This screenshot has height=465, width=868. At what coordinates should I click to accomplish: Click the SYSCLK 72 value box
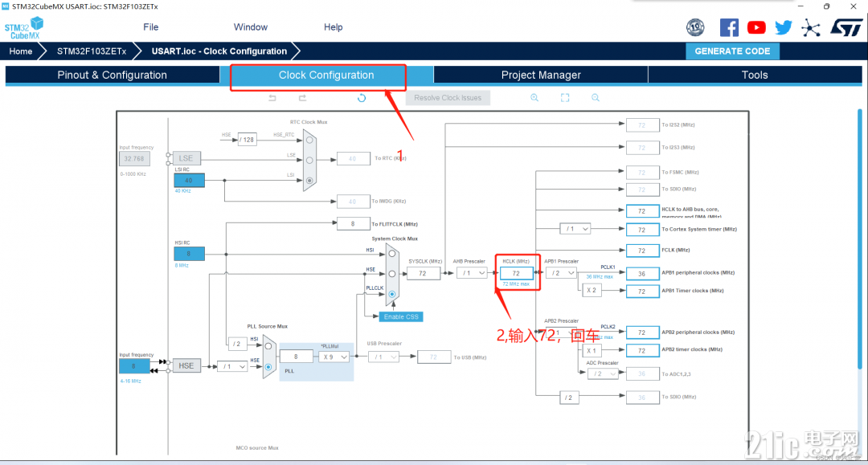[x=423, y=273]
